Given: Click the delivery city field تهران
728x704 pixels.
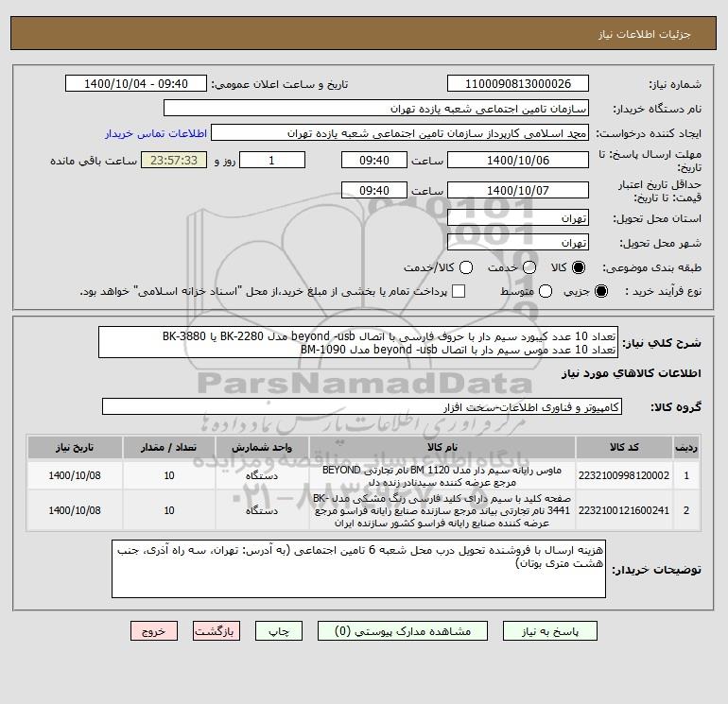Looking at the screenshot, I should pyautogui.click(x=518, y=242).
